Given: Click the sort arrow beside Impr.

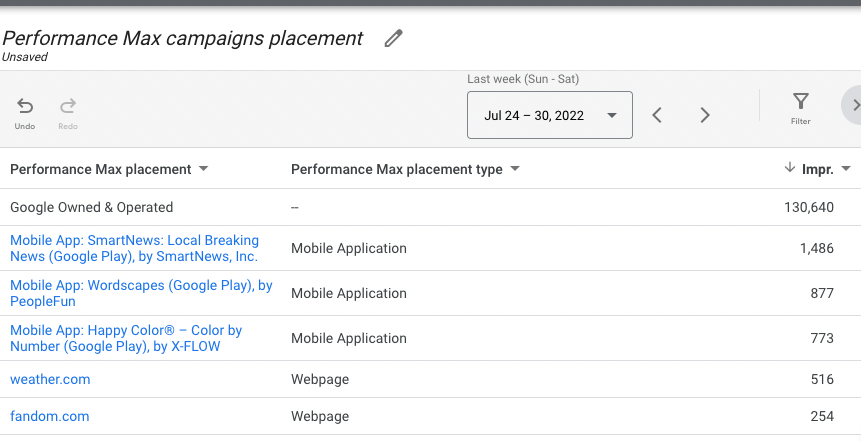Looking at the screenshot, I should point(790,169).
